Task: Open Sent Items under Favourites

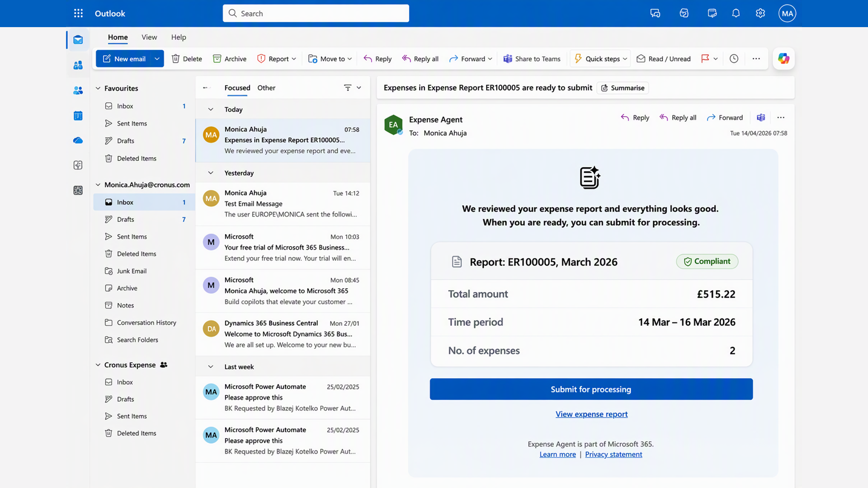Action: pos(144,123)
